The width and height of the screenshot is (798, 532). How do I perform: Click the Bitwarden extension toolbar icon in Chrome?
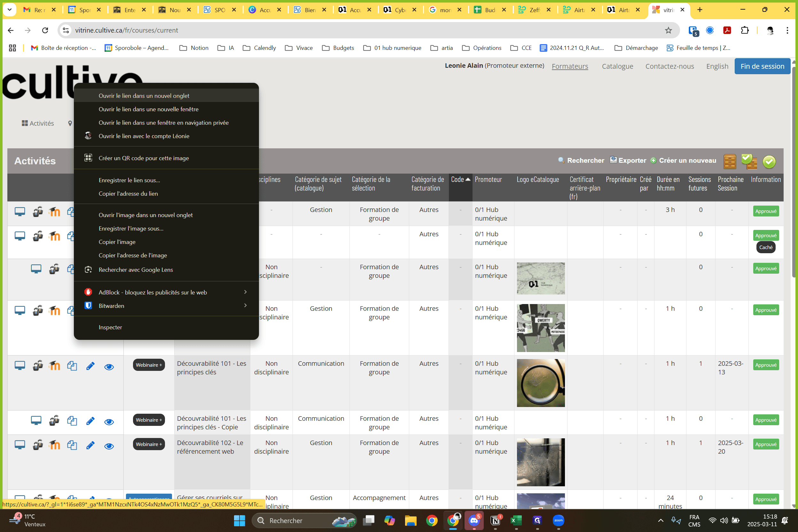pyautogui.click(x=693, y=31)
